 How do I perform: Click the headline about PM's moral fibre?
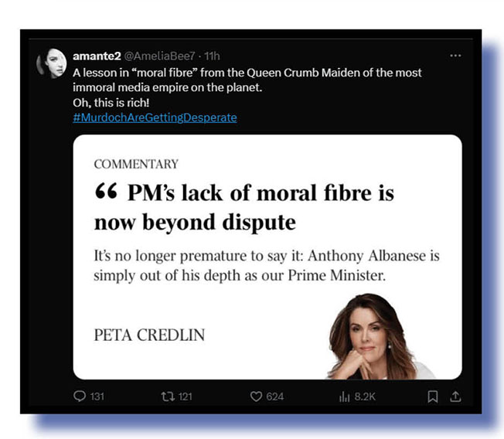244,207
